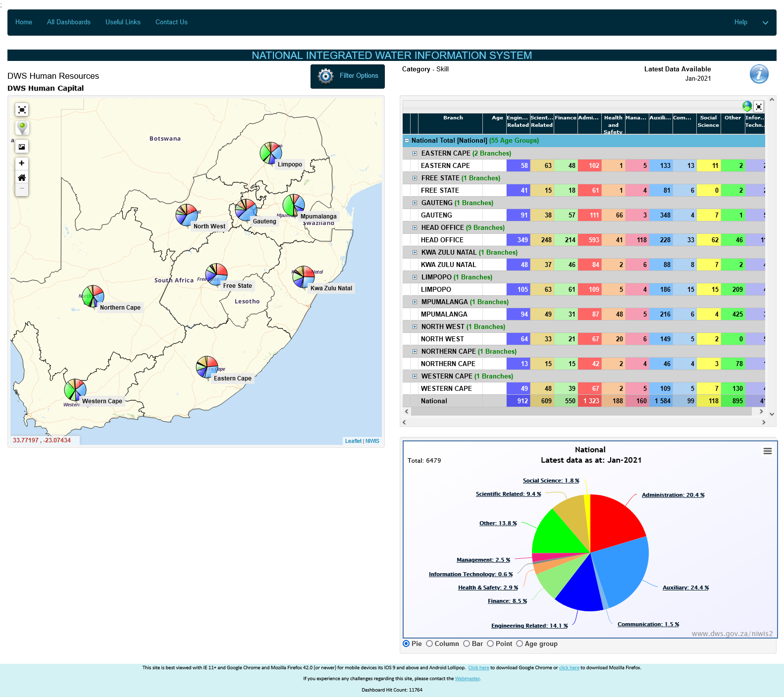Click the globe download icon above table
Image resolution: width=784 pixels, height=697 pixels.
click(x=747, y=106)
